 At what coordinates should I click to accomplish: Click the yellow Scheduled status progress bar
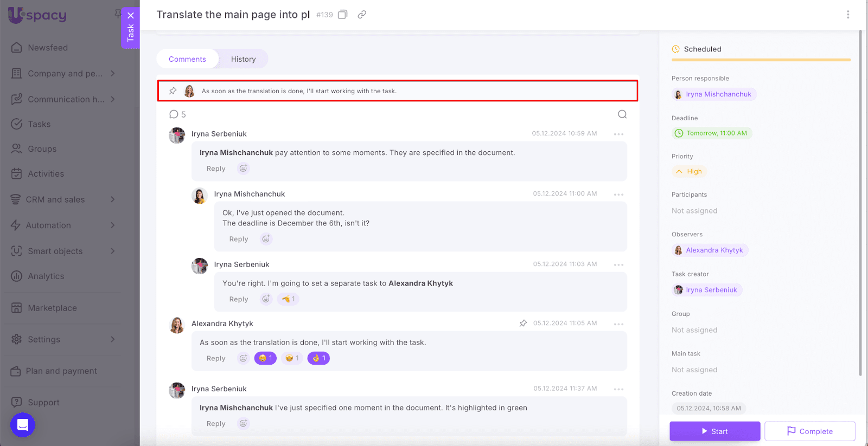761,60
